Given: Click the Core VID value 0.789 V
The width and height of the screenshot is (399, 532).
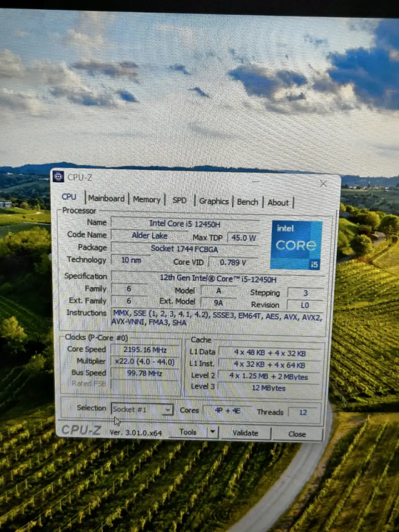Looking at the screenshot, I should (233, 262).
